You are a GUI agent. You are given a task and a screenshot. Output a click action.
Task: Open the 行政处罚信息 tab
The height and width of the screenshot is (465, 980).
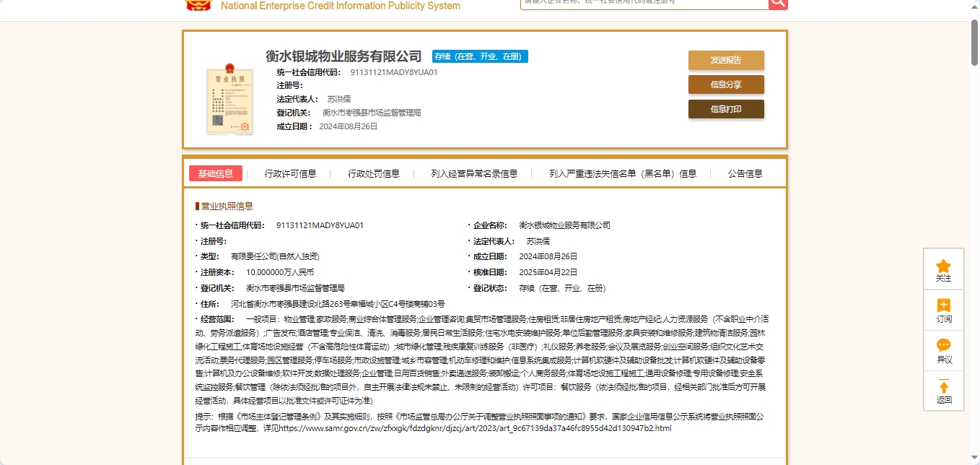(x=374, y=173)
